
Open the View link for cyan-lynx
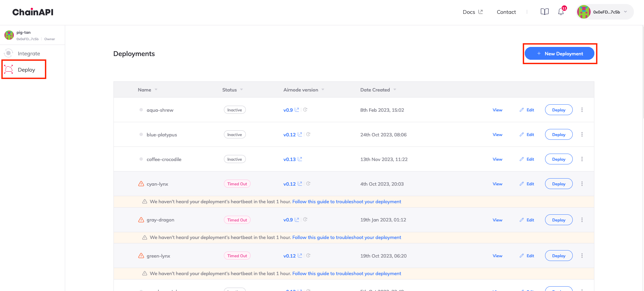(497, 184)
